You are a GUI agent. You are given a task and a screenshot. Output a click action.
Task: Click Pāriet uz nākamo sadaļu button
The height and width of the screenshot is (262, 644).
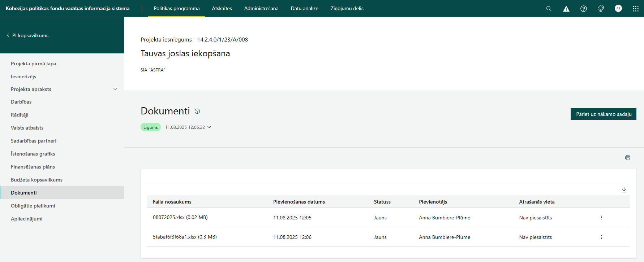tap(604, 114)
